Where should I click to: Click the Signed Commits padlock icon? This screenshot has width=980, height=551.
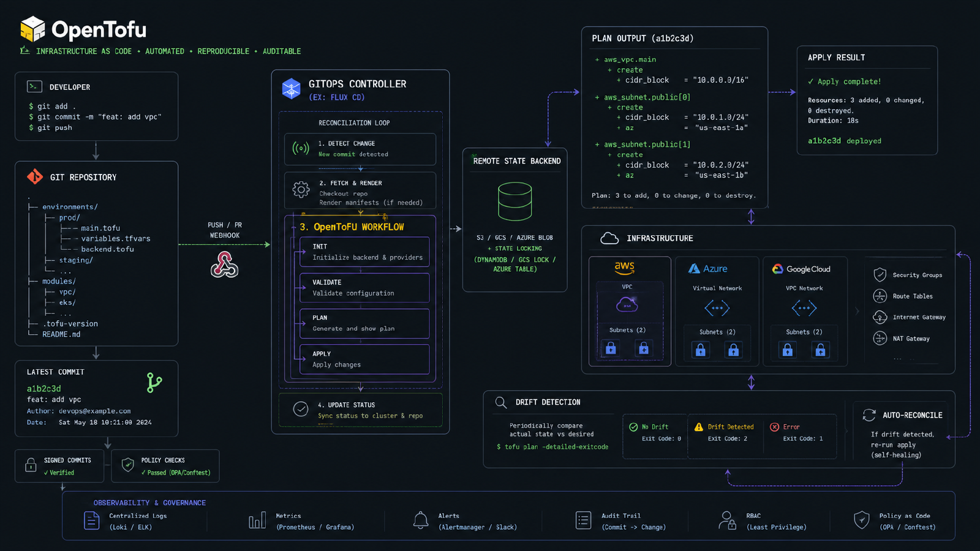pyautogui.click(x=31, y=465)
